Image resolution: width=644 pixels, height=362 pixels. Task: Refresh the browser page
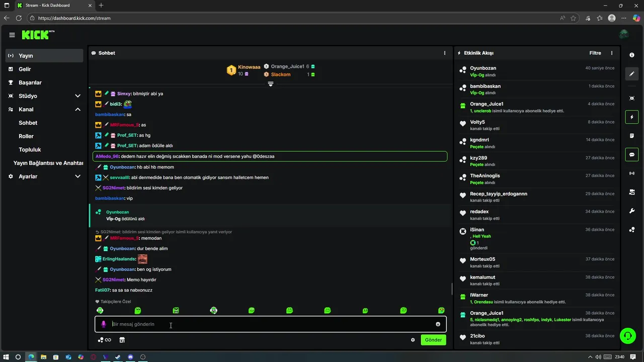19,18
